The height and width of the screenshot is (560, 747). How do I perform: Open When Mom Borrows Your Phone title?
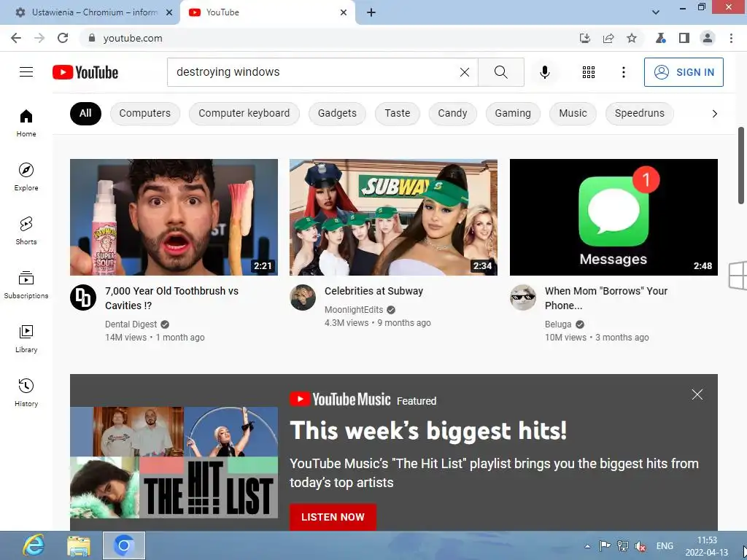pyautogui.click(x=606, y=298)
